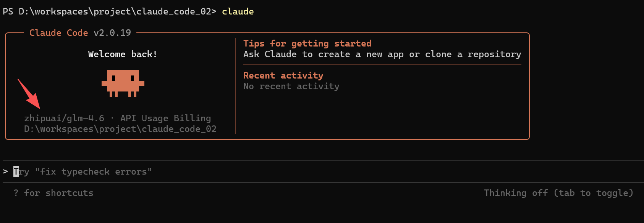Click the "Recent activity" heading
Viewport: 644px width, 223px height.
(x=283, y=75)
